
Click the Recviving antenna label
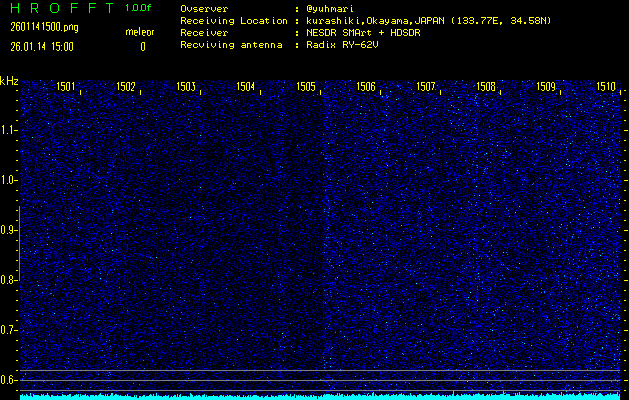231,45
